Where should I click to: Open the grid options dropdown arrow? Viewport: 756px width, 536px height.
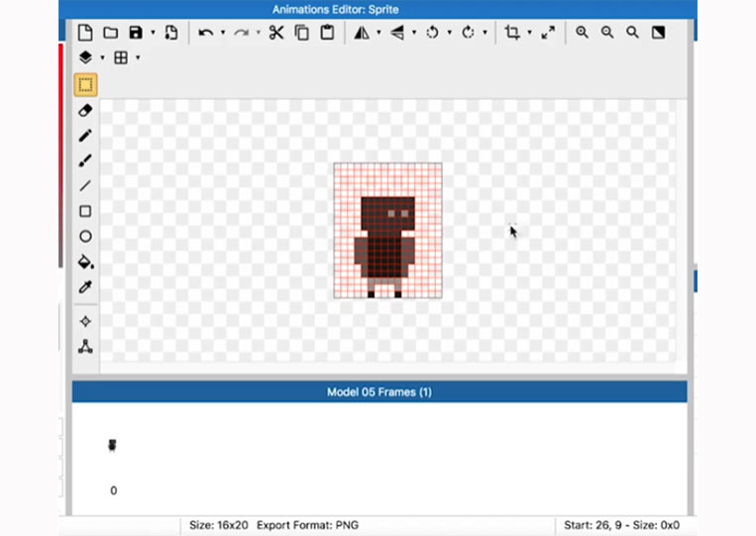pos(138,57)
